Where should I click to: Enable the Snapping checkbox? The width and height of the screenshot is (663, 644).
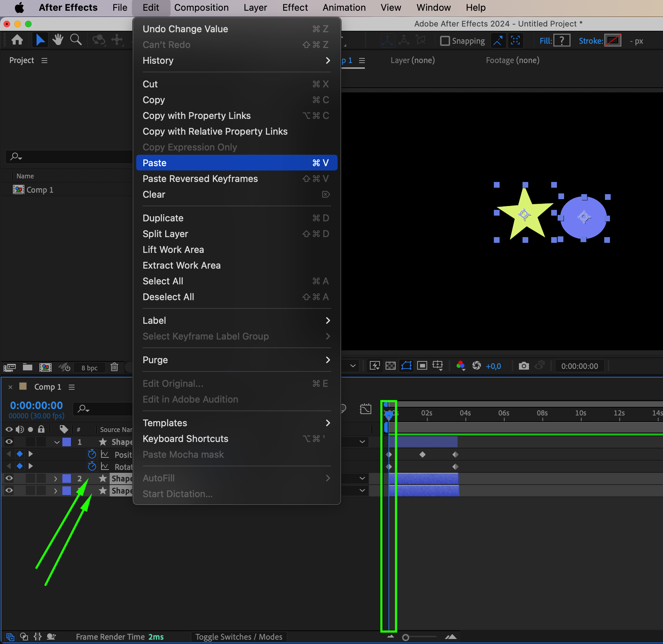[x=445, y=41]
